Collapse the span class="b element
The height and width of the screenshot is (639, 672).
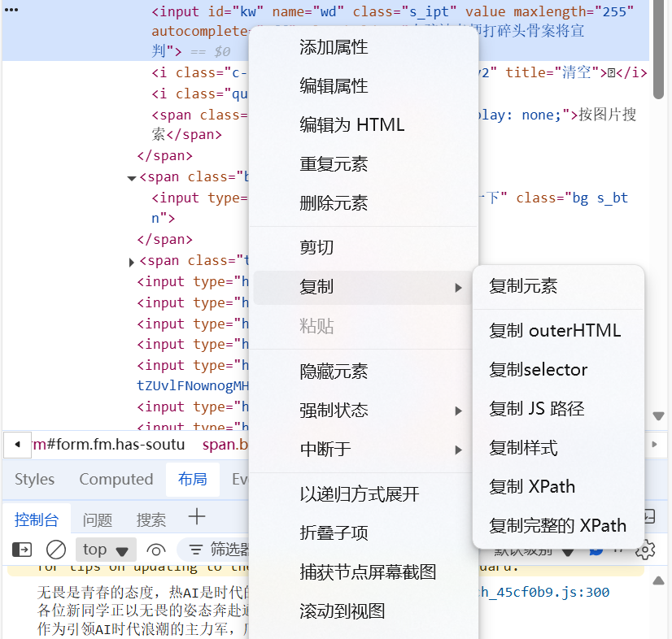point(132,178)
